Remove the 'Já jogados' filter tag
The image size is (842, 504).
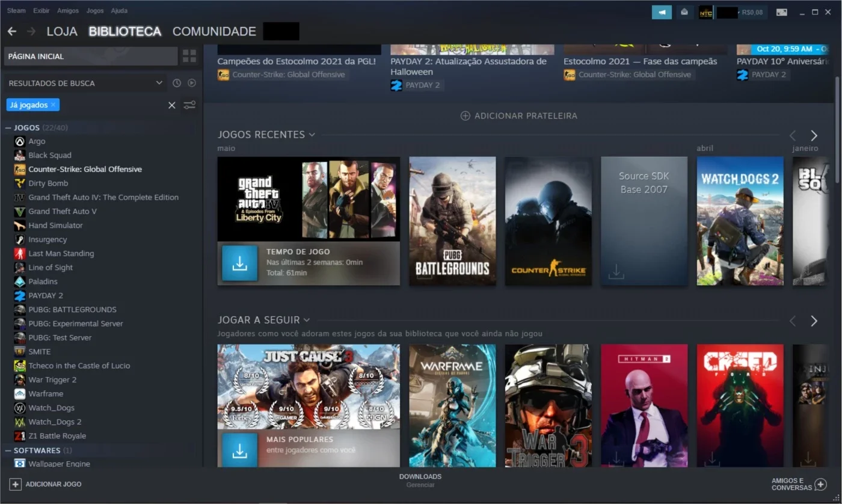point(53,105)
